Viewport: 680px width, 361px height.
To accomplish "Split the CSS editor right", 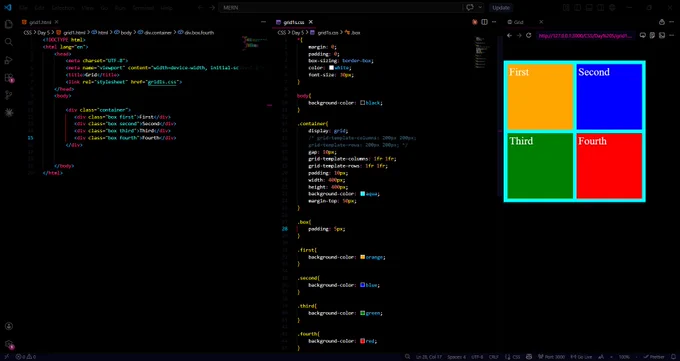I will coord(484,22).
